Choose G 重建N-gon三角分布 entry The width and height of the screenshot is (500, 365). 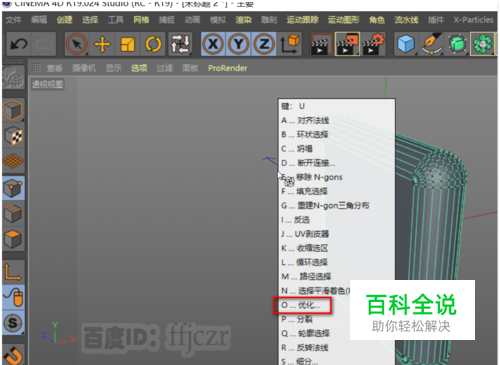[x=337, y=206]
